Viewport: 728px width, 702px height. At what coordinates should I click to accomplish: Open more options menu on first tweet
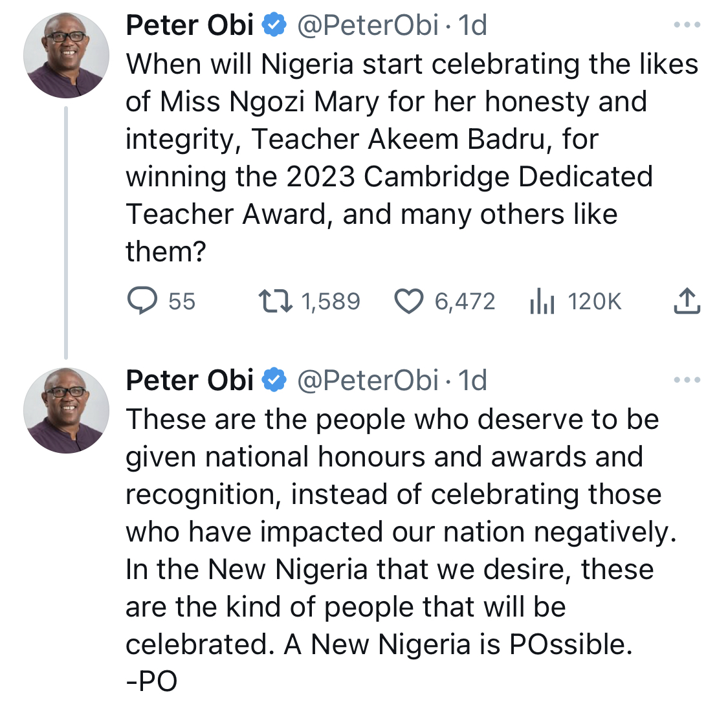click(687, 25)
